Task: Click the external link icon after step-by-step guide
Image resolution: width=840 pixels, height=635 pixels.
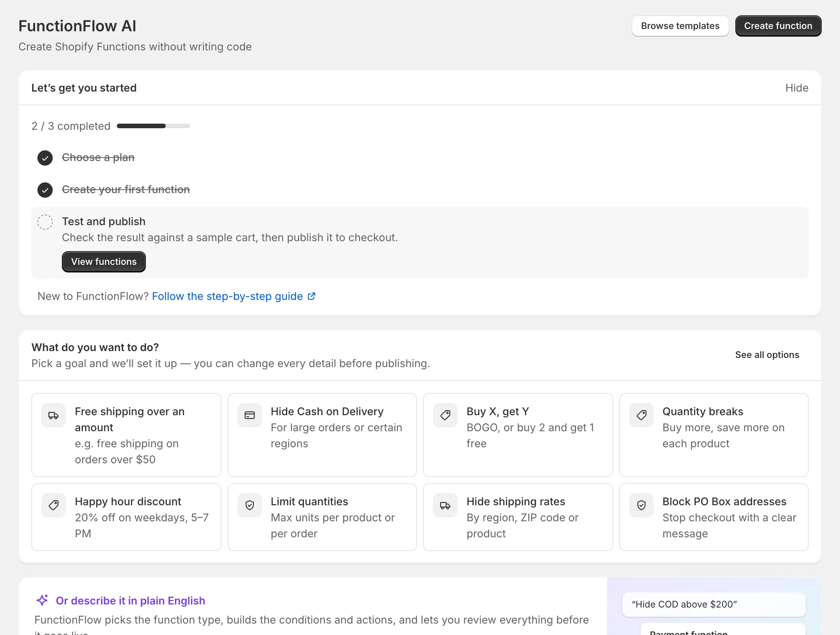Action: [x=312, y=296]
